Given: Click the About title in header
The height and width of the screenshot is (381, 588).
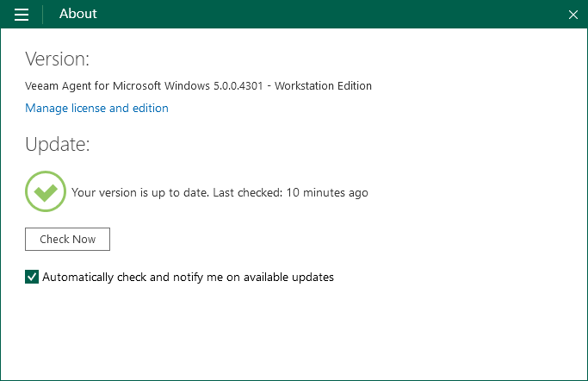Looking at the screenshot, I should [78, 14].
